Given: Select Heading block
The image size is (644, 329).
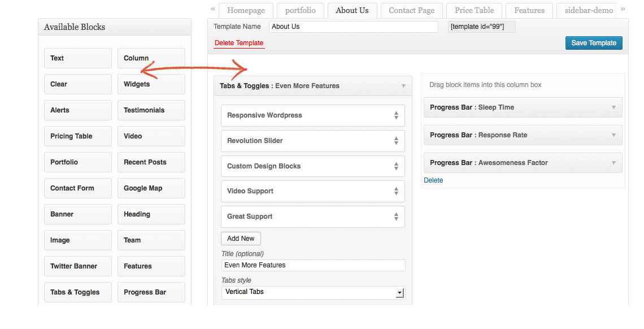Looking at the screenshot, I should [151, 214].
